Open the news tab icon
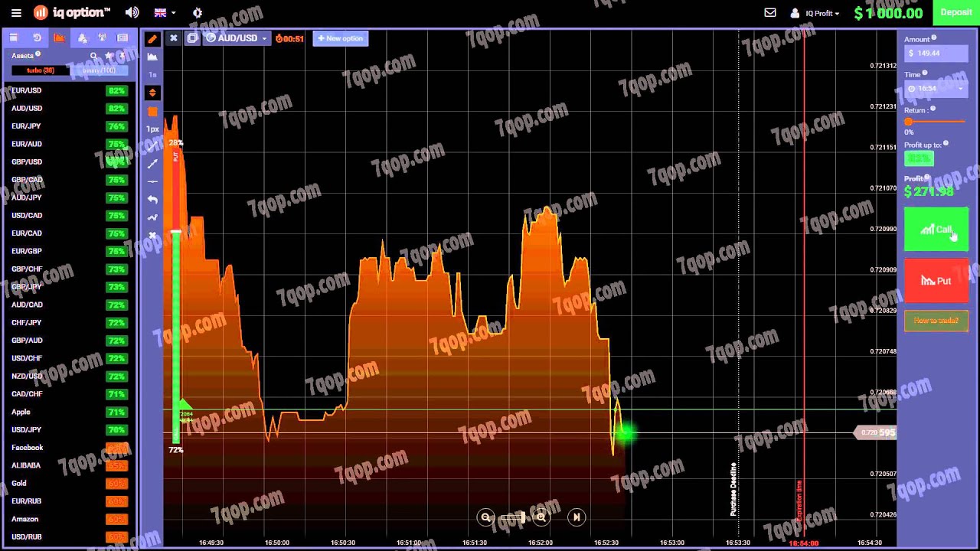The width and height of the screenshot is (980, 551). pos(122,37)
